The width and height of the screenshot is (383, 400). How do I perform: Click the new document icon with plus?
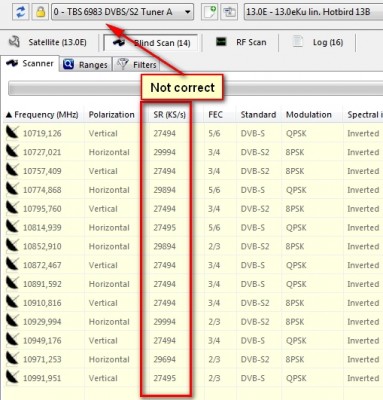[210, 12]
